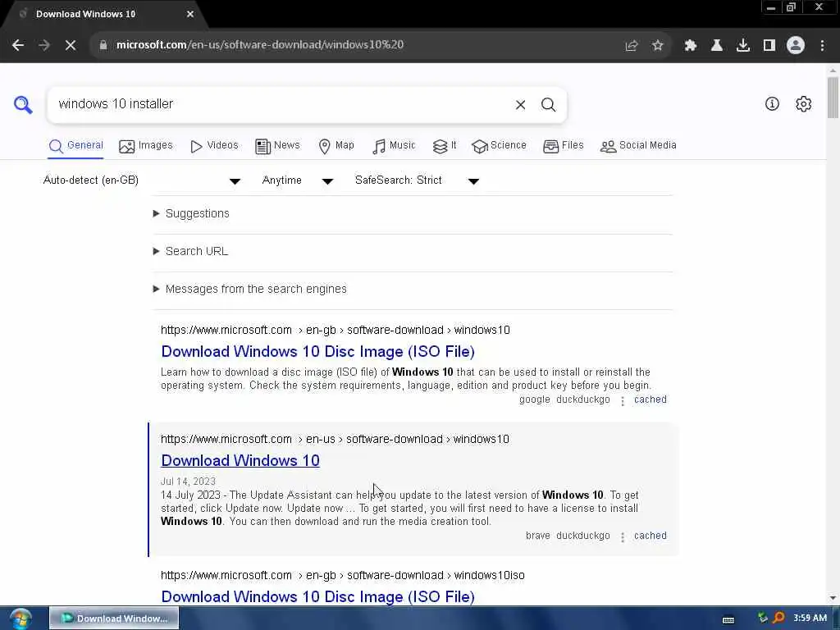
Task: Click the on-screen keyboard tray icon
Action: (728, 620)
